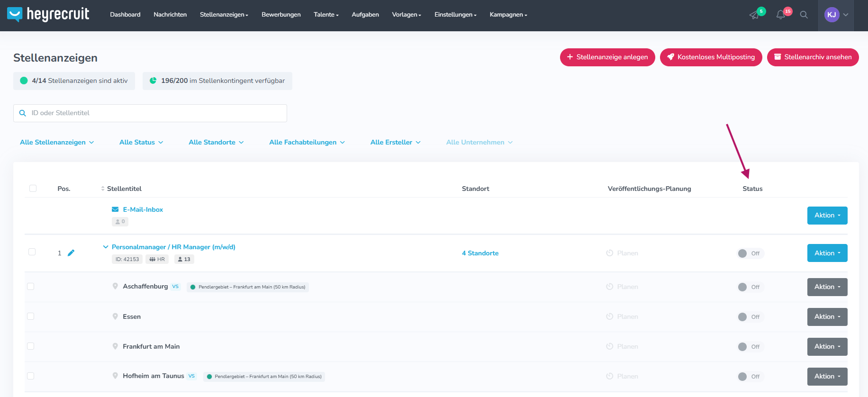Open the 4 Standorte link
Screen dimensions: 868x397
pyautogui.click(x=480, y=253)
